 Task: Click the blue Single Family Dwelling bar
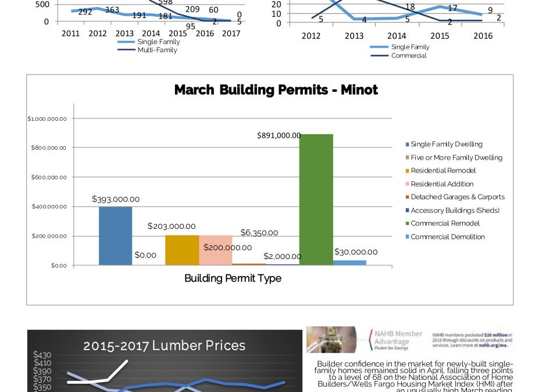(x=115, y=236)
